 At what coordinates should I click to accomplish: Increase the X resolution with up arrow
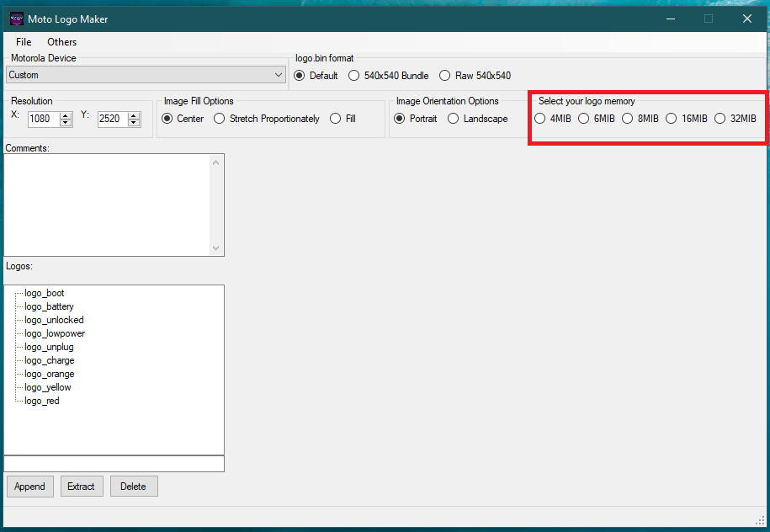point(66,115)
